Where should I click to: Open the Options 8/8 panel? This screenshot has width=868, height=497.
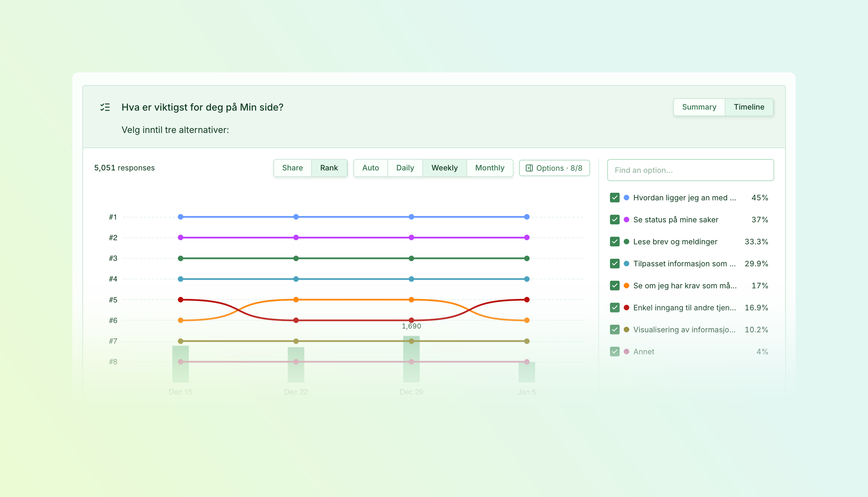tap(554, 168)
